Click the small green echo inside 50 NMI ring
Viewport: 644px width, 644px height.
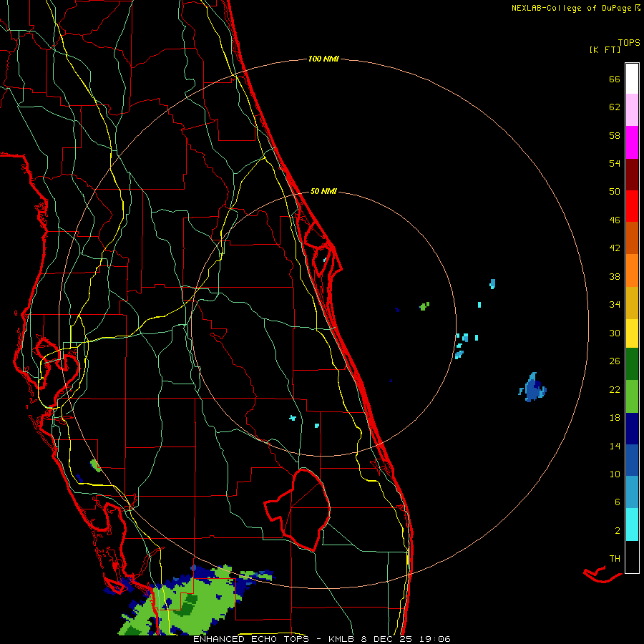click(x=424, y=306)
